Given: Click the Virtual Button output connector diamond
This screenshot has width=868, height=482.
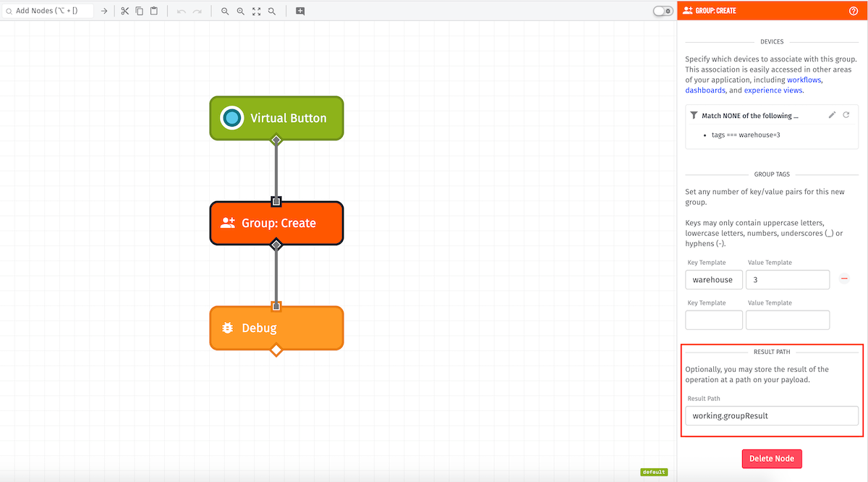Looking at the screenshot, I should 276,140.
